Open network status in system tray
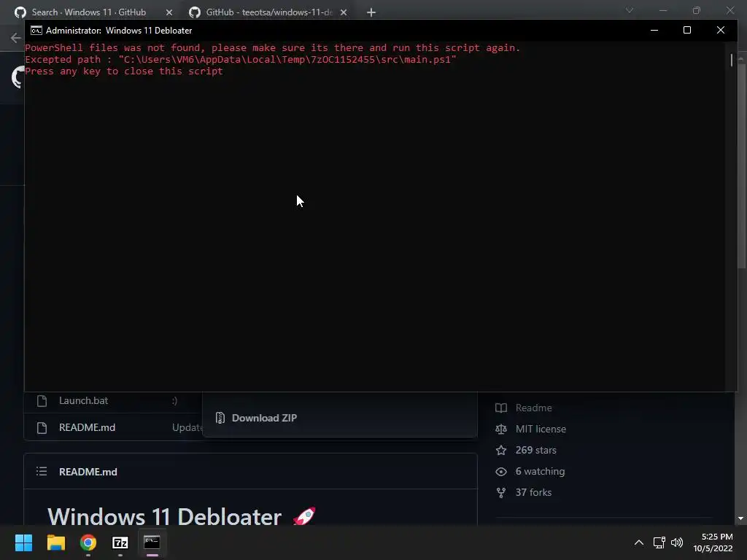Viewport: 747px width, 560px height. coord(659,542)
